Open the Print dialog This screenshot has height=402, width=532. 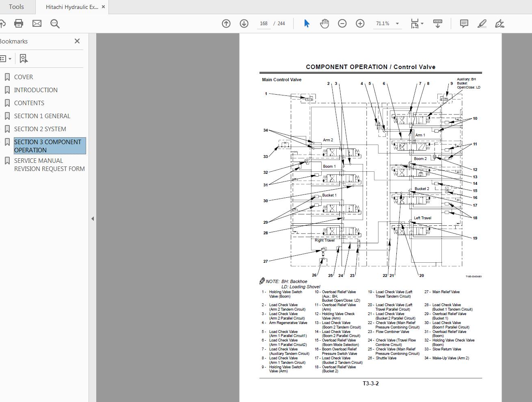[18, 23]
